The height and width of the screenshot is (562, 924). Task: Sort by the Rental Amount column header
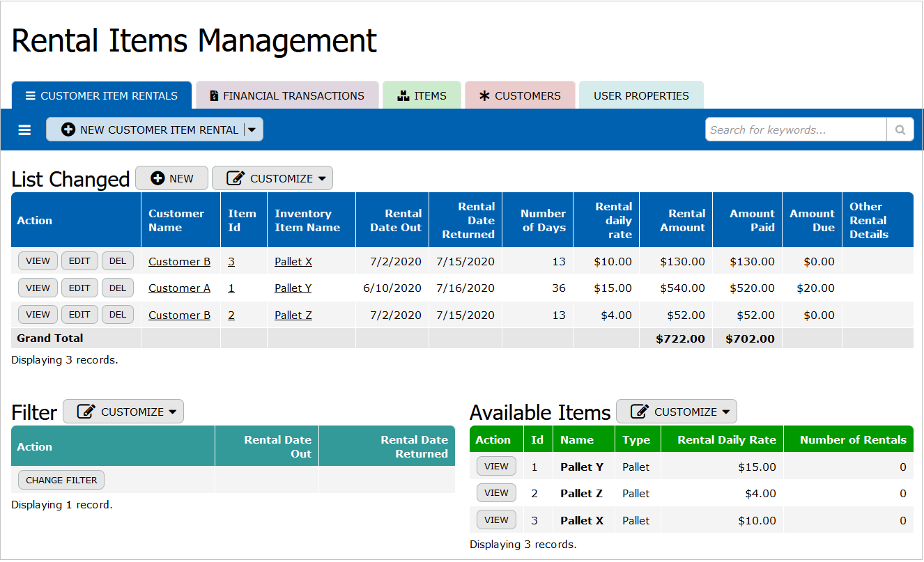tap(682, 221)
